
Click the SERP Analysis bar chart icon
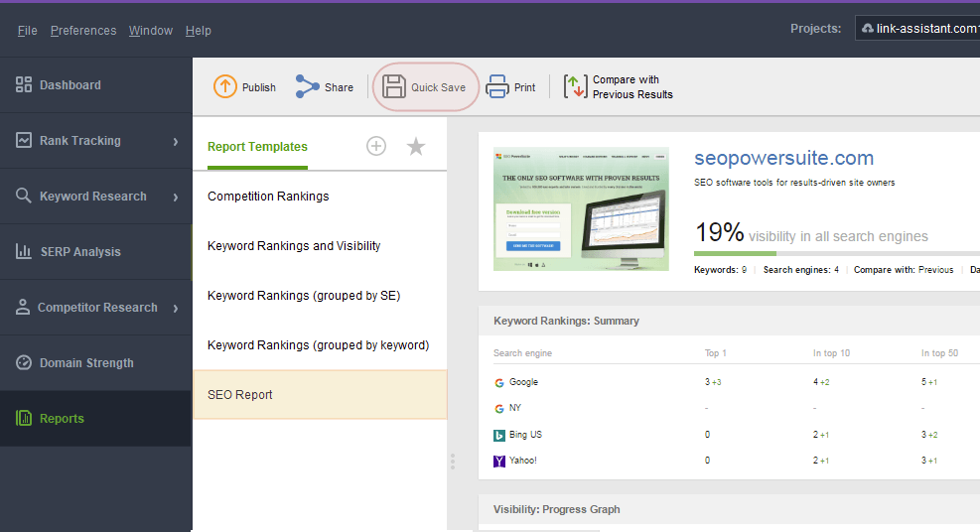[24, 251]
